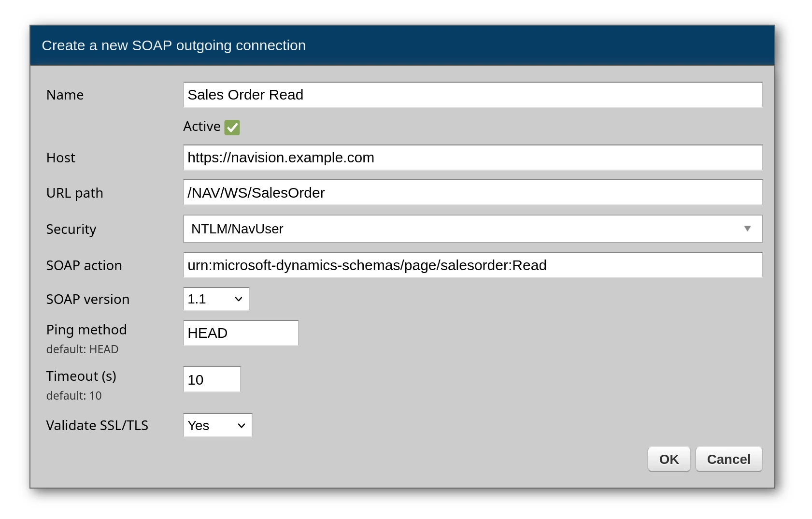Click the "default: HEAD" hint text

(82, 349)
